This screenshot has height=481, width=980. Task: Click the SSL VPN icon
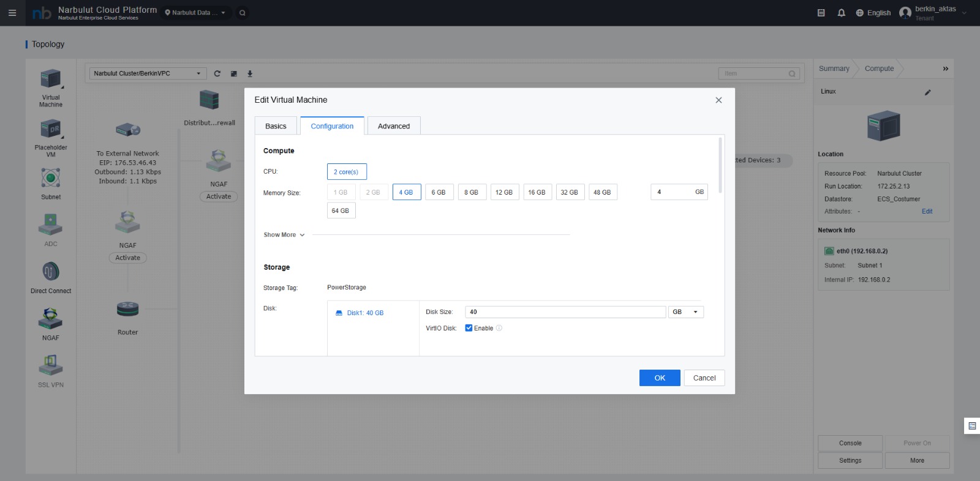(x=51, y=365)
